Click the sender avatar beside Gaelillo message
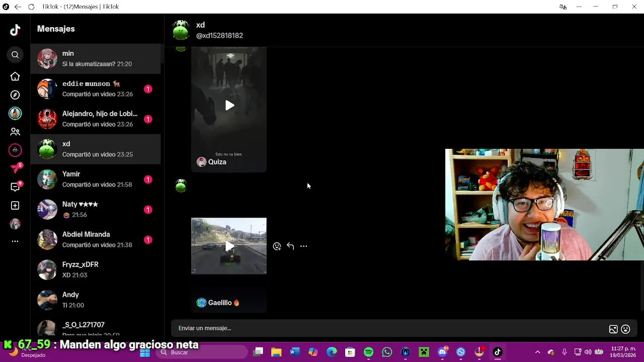The width and height of the screenshot is (644, 362). [x=181, y=186]
